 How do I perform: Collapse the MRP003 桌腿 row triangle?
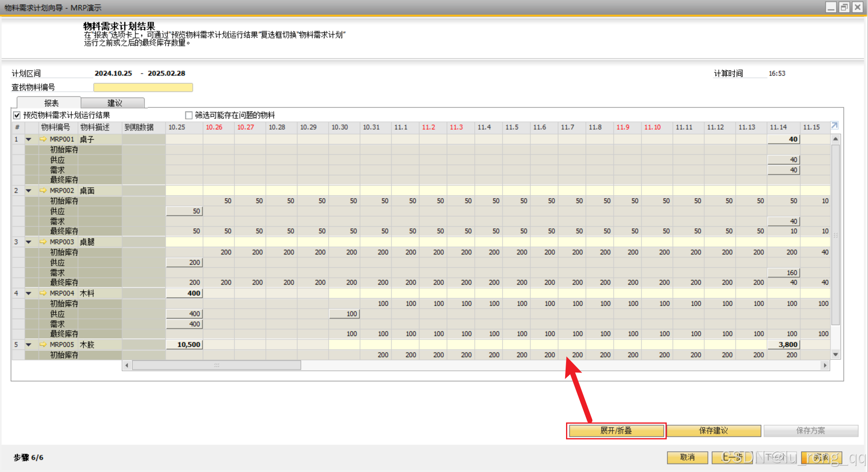coord(29,242)
